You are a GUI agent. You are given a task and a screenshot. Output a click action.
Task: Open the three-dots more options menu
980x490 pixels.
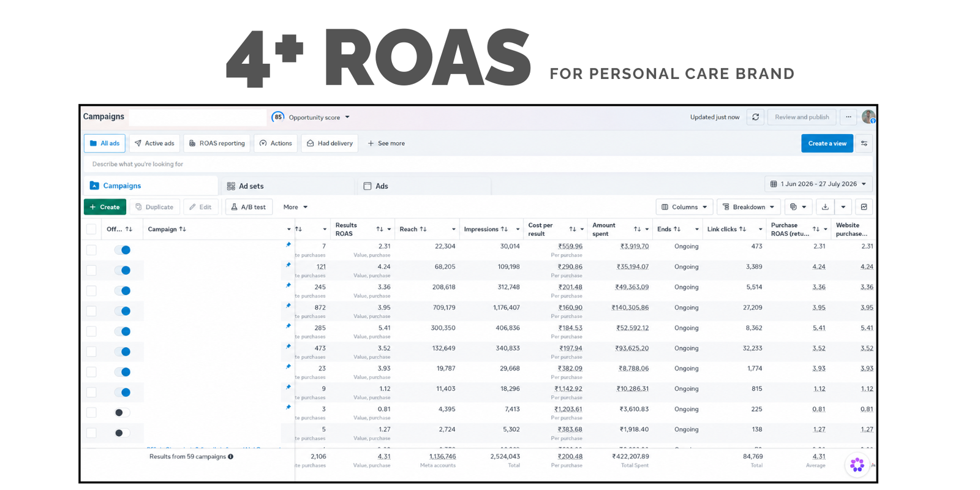(848, 117)
